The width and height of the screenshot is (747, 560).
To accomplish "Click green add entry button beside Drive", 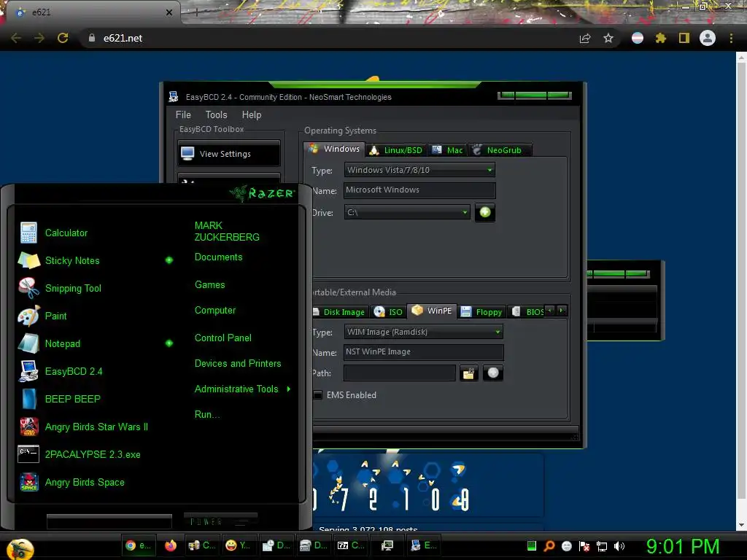I will point(485,212).
